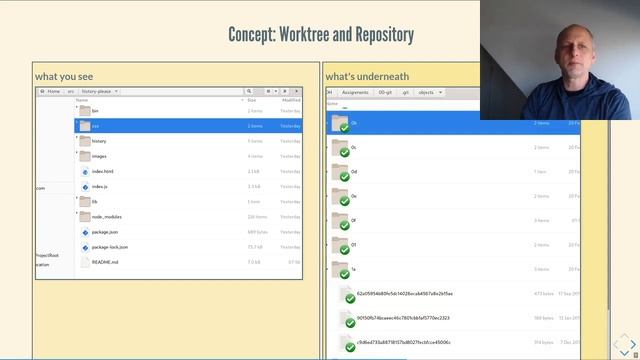Click the selected 0b folder icon with checkmark
Screen dimensions: 640x360
340,123
